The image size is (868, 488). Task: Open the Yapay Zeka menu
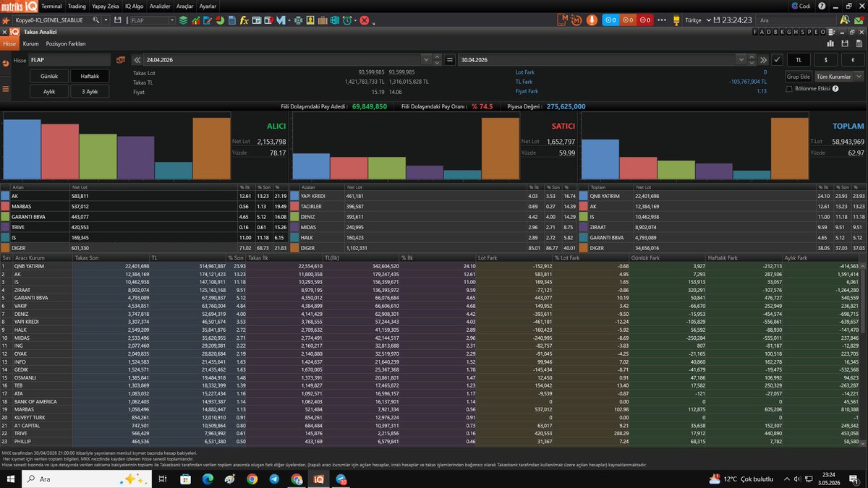point(107,6)
